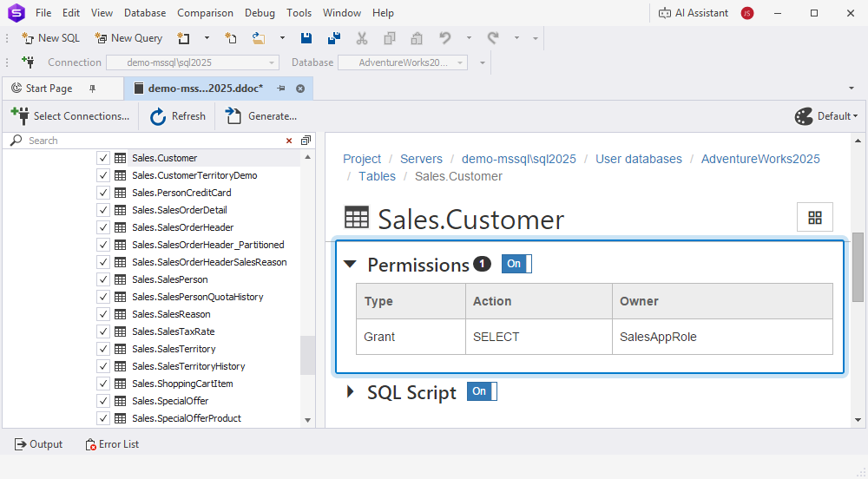The image size is (868, 479).
Task: Open the Redo history dropdown arrow
Action: point(516,38)
